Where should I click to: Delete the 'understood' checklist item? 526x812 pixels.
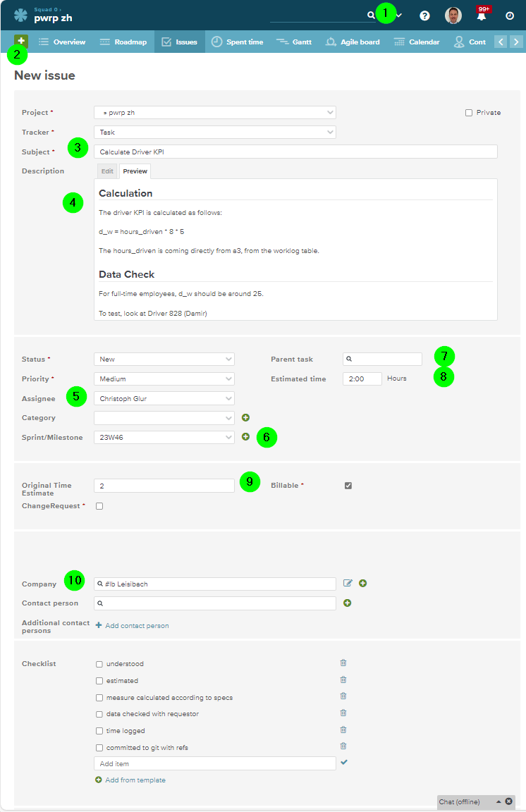343,663
